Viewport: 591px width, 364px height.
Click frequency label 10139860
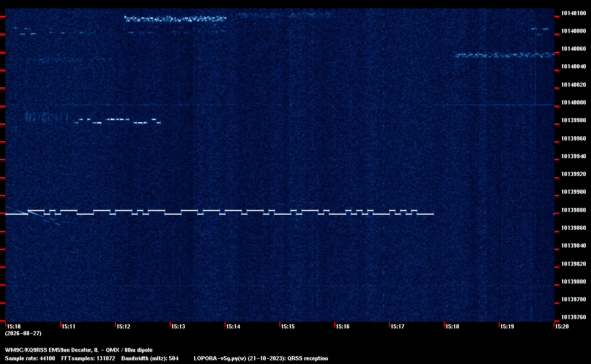574,228
